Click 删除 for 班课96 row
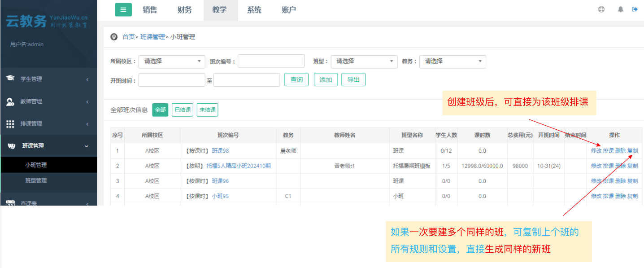The image size is (644, 268). (x=620, y=181)
